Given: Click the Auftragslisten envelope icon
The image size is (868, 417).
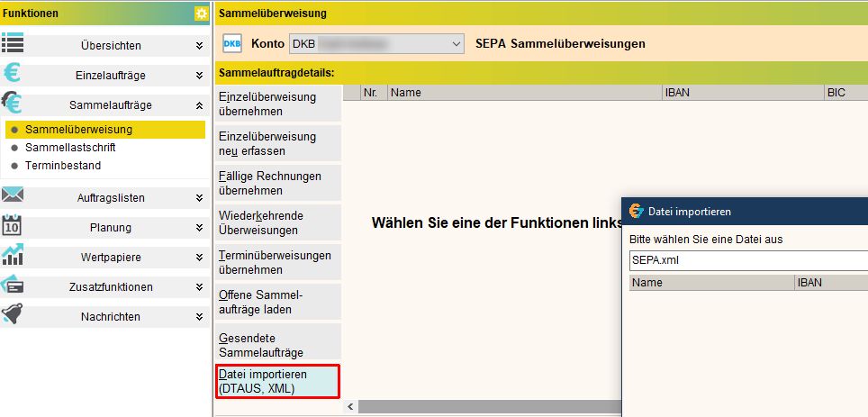Looking at the screenshot, I should tap(14, 196).
